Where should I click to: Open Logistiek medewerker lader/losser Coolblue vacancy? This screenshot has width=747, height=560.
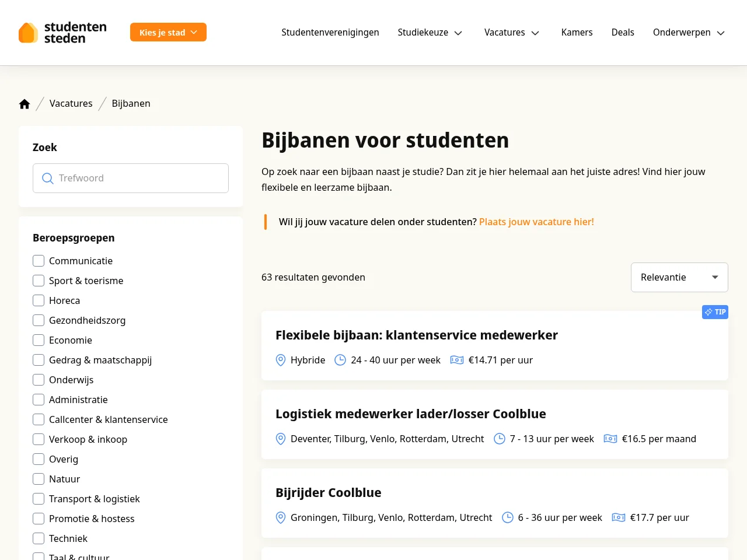coord(411,414)
